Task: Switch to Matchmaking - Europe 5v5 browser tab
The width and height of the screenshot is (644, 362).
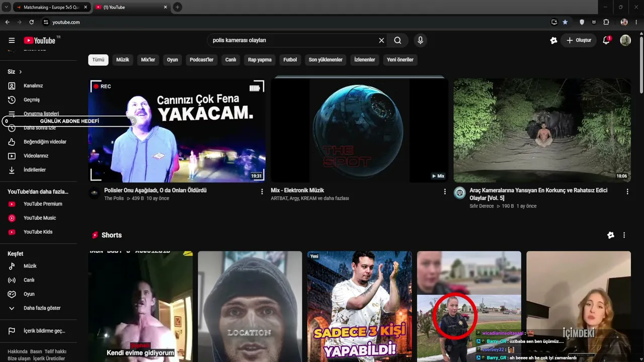Action: [50, 7]
